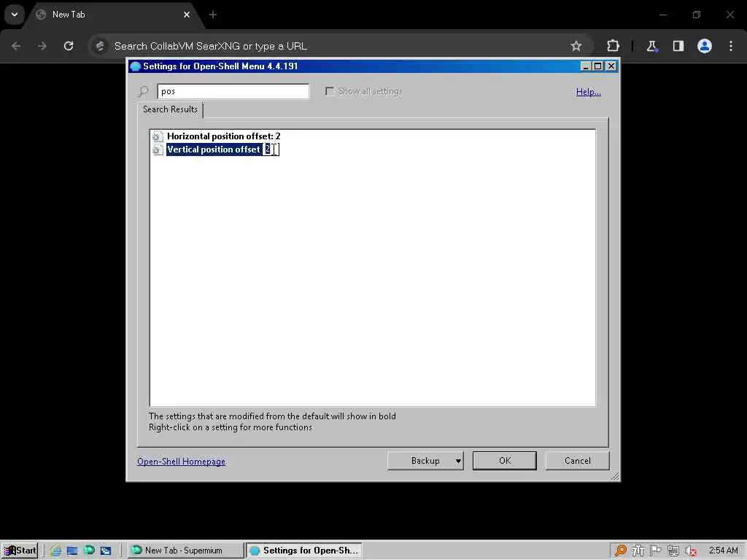Maximize the Open-Shell settings dialog

click(598, 66)
